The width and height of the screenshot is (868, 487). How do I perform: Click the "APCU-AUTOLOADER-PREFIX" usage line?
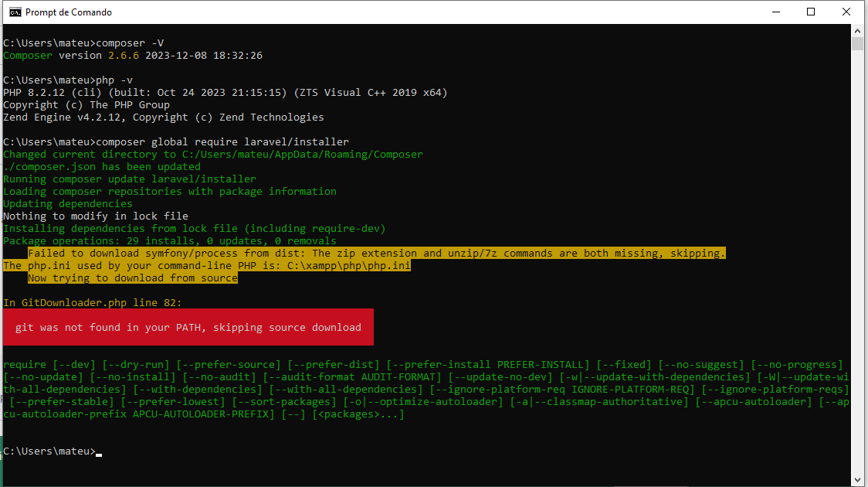204,414
